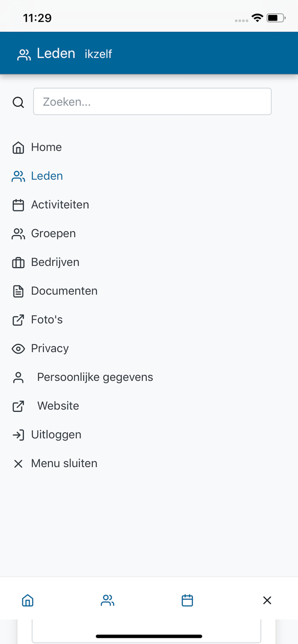Log out using Uitloggen
The image size is (298, 644).
[56, 435]
